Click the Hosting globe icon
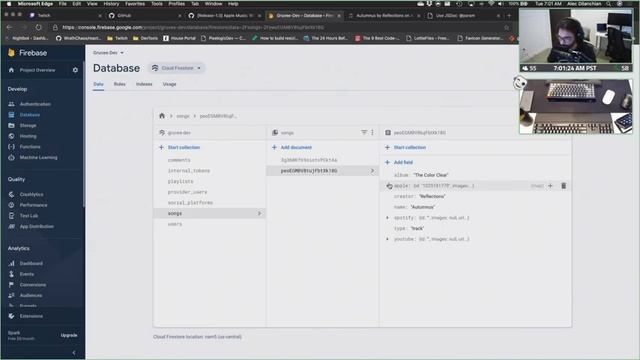This screenshot has width=640, height=360. tap(11, 136)
